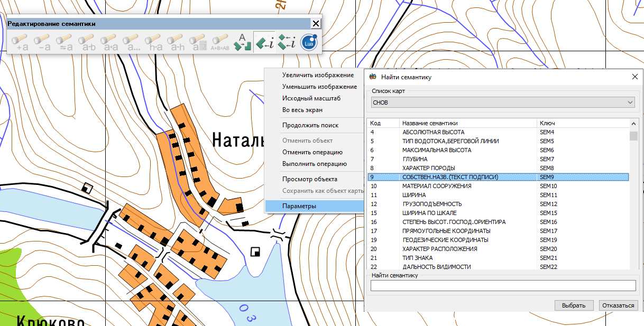Select the single green diamond 'i' tool
The height and width of the screenshot is (326, 644).
tap(264, 43)
